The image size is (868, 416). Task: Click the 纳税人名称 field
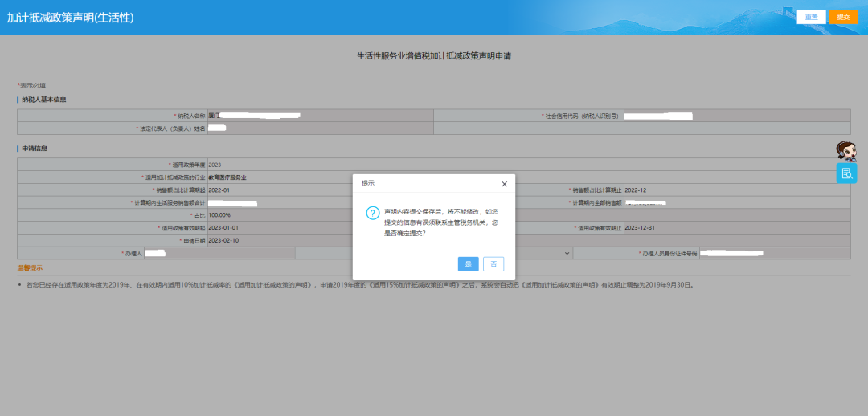pyautogui.click(x=319, y=116)
